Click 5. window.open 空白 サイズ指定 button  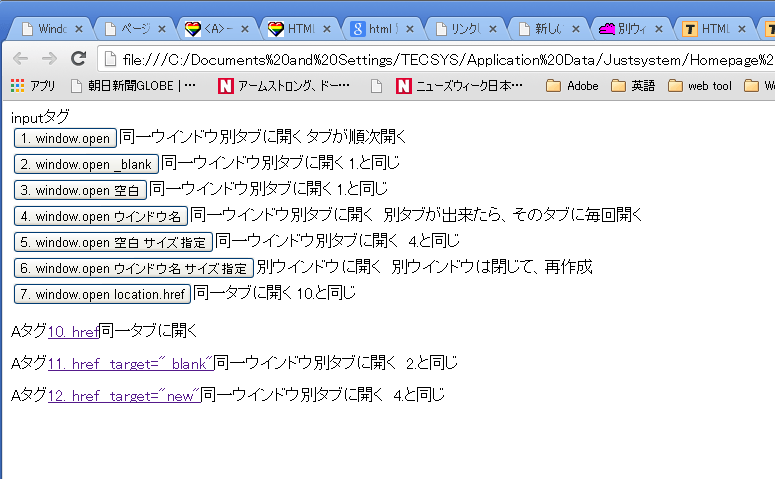(113, 242)
